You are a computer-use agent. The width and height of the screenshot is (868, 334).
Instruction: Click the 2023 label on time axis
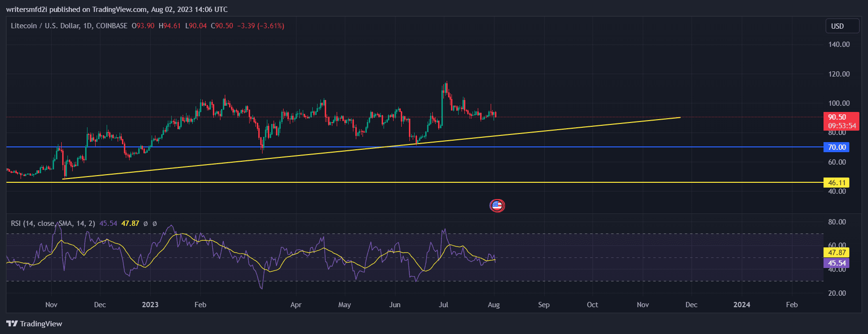point(150,305)
